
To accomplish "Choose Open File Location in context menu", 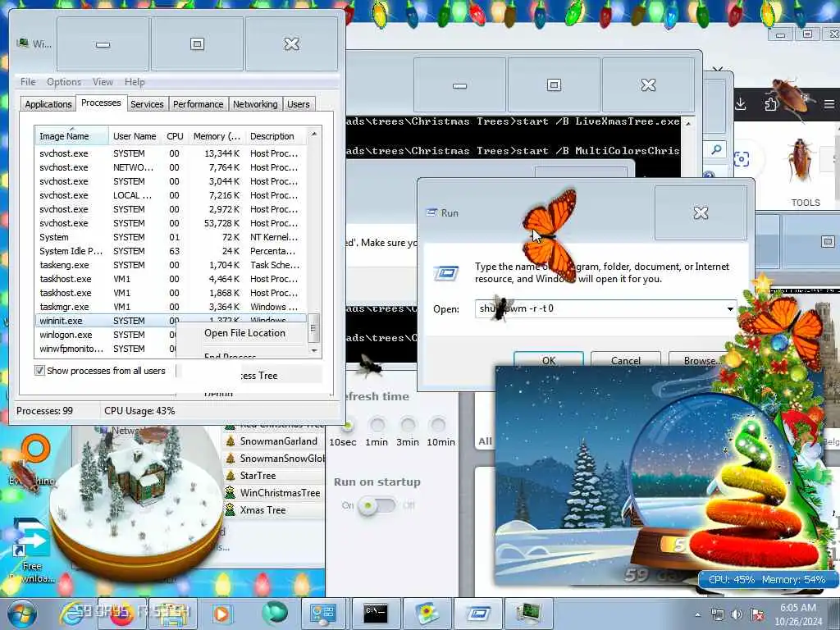I will coord(244,333).
